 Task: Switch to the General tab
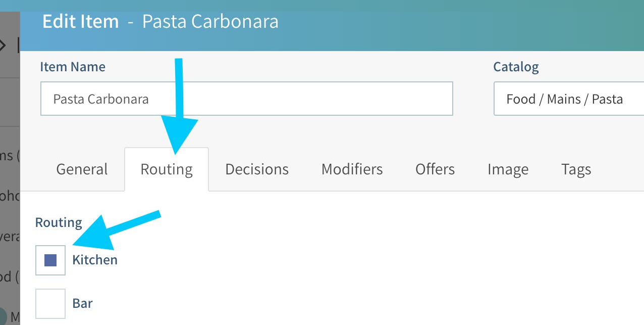(82, 169)
